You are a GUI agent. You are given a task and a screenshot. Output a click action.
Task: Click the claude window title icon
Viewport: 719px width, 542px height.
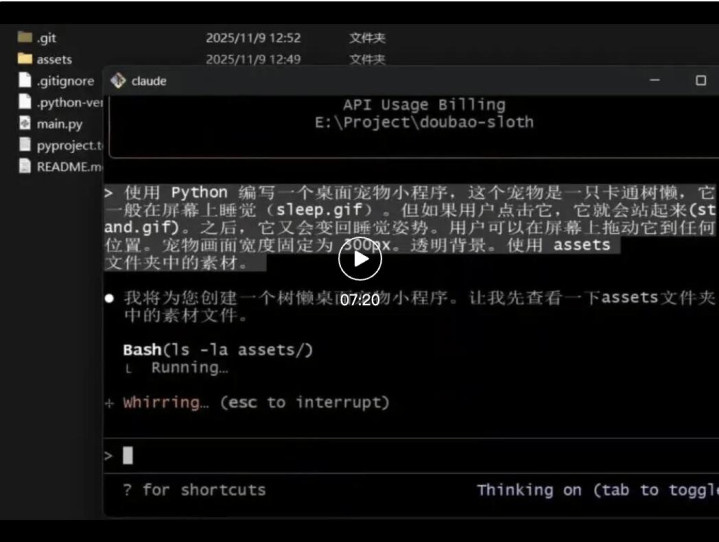118,81
